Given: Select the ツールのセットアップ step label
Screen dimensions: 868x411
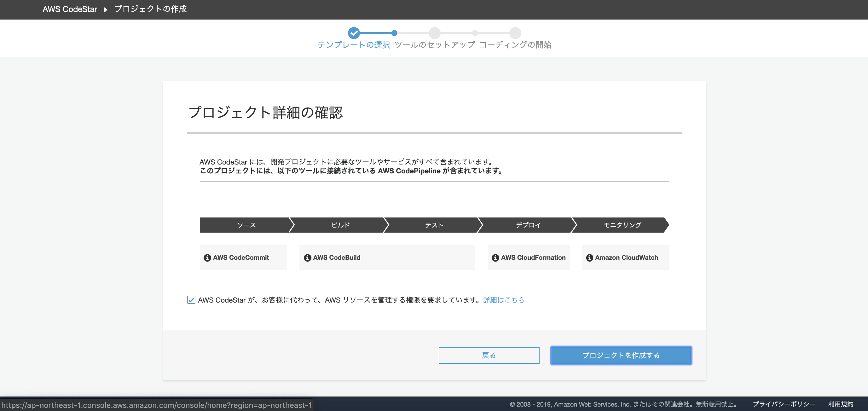Looking at the screenshot, I should tap(435, 45).
